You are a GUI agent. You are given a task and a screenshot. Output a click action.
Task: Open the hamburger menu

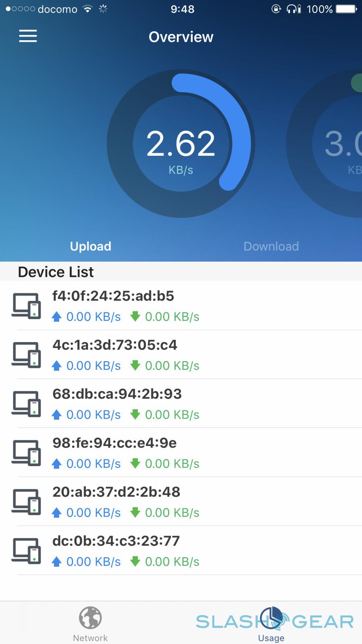(x=28, y=36)
